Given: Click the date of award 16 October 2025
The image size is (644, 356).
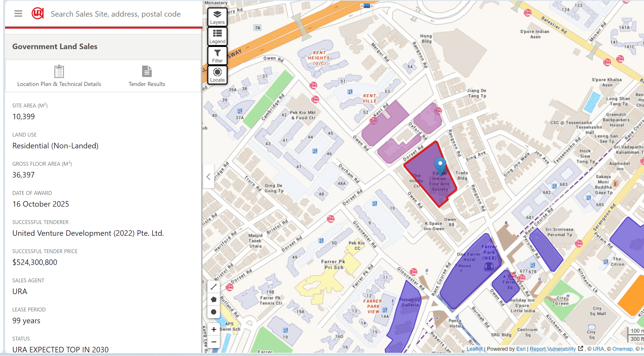Looking at the screenshot, I should [x=41, y=204].
